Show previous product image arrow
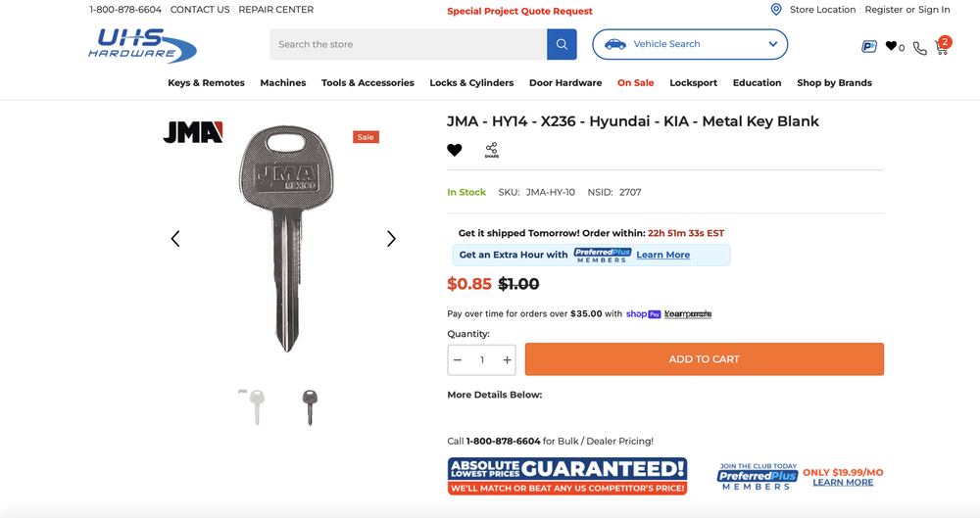This screenshot has height=518, width=980. point(175,239)
